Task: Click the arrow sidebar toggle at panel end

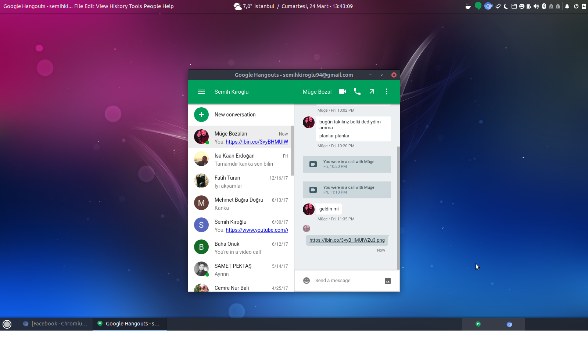Action: 584,6
